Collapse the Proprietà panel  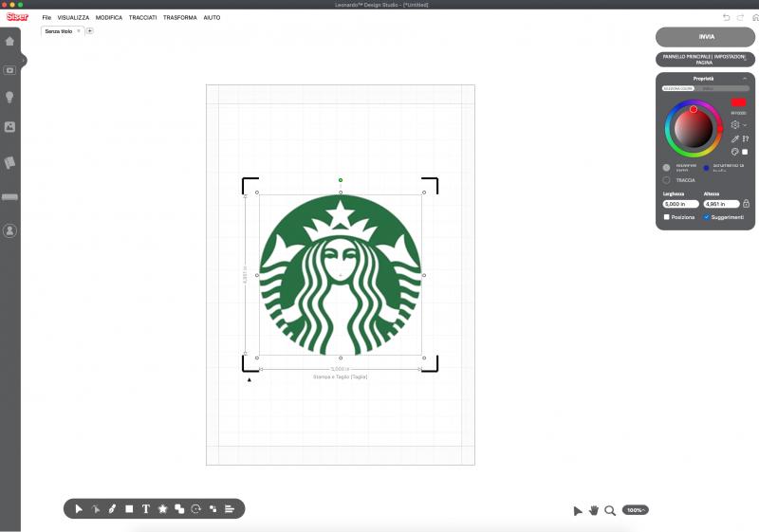click(x=744, y=78)
